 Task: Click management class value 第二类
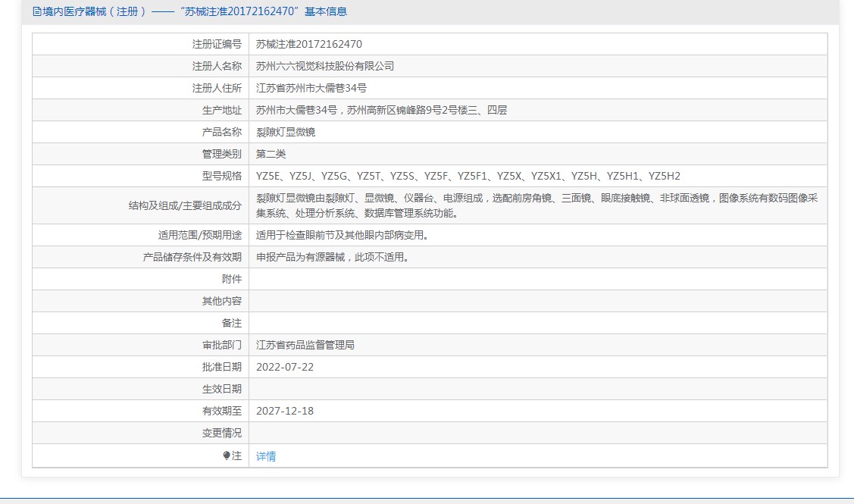pyautogui.click(x=271, y=154)
